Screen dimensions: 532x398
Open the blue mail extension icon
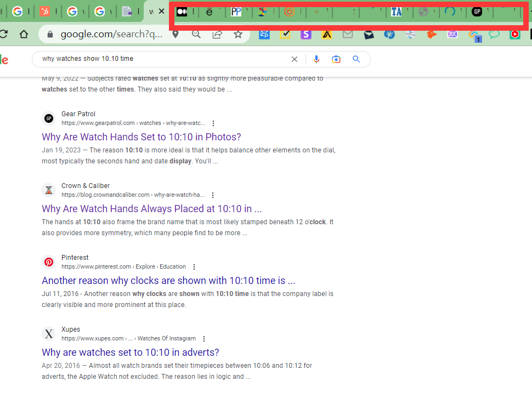point(264,34)
